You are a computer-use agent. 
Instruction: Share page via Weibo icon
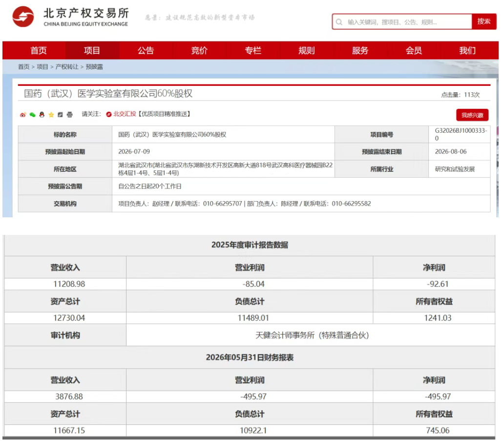[23, 115]
